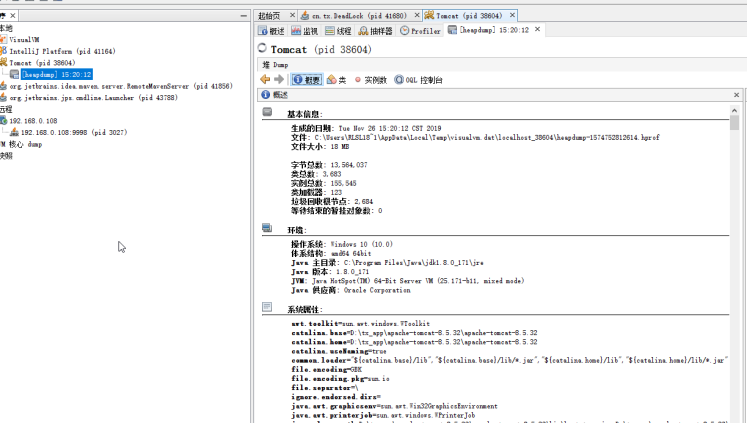
Task: Select IntelliJ Platform (pid 41164) node
Action: click(x=62, y=51)
